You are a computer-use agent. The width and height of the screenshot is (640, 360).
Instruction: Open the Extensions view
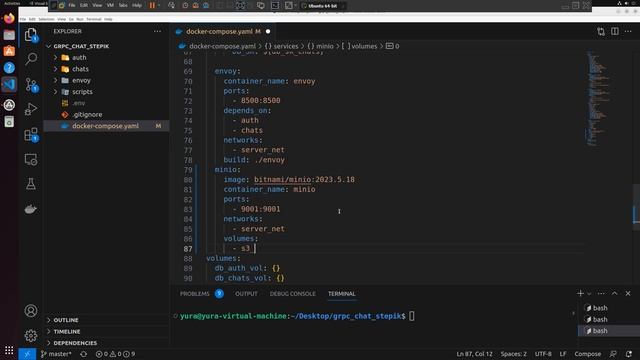click(x=31, y=134)
